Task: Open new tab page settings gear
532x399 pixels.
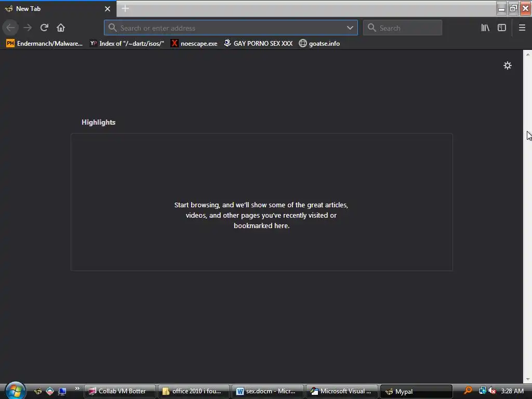Action: coord(508,65)
